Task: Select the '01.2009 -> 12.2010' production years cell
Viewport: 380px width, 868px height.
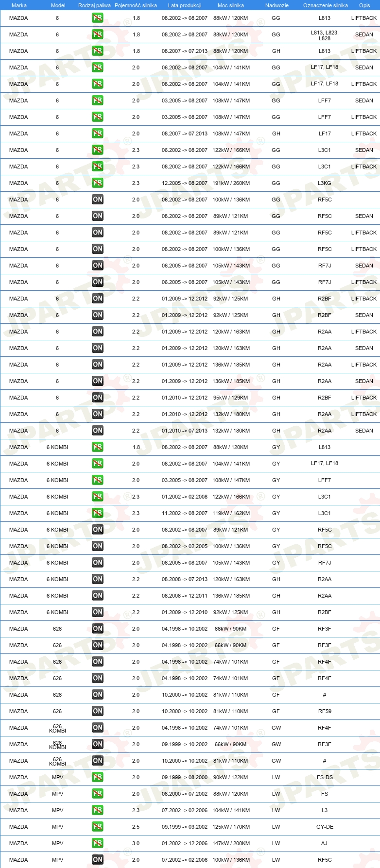Action: click(185, 612)
